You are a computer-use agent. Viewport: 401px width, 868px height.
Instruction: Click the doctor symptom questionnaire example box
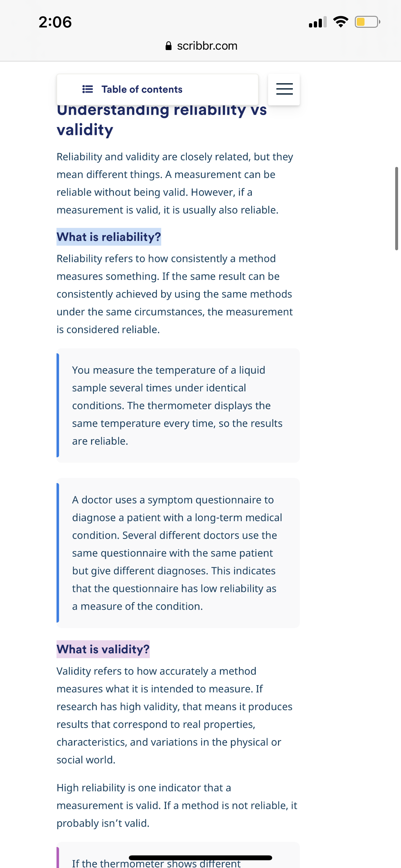pyautogui.click(x=178, y=553)
